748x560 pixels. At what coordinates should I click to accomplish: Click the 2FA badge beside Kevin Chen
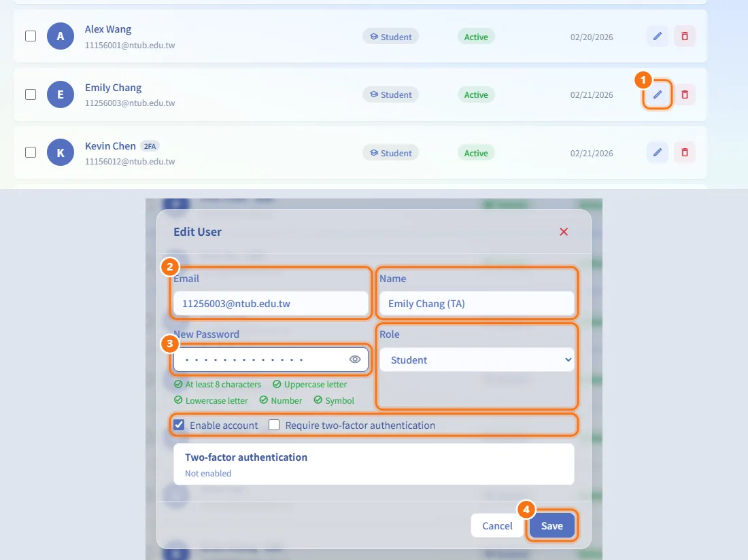pos(150,146)
